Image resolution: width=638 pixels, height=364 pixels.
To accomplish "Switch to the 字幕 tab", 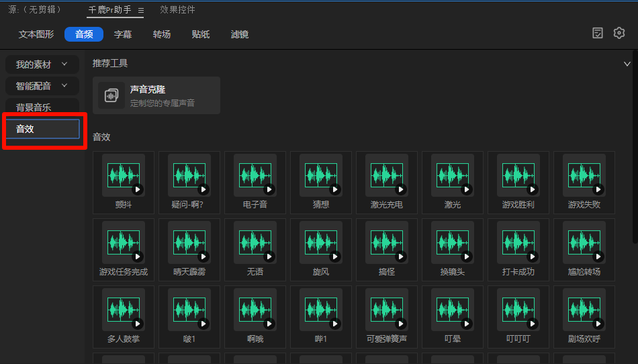I will point(123,34).
